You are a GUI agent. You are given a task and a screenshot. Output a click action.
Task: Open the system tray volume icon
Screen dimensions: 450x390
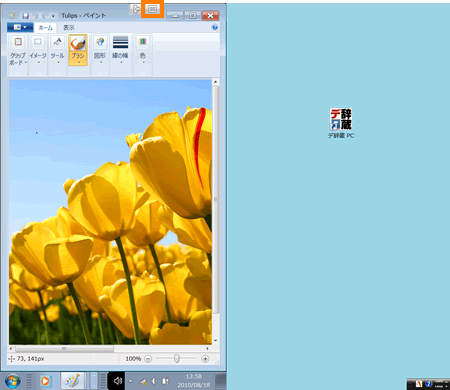click(154, 381)
